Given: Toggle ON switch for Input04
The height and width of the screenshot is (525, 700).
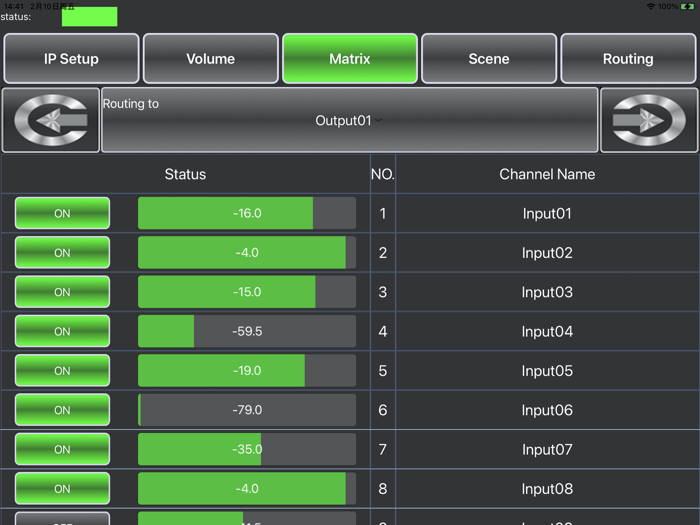Looking at the screenshot, I should pos(62,331).
